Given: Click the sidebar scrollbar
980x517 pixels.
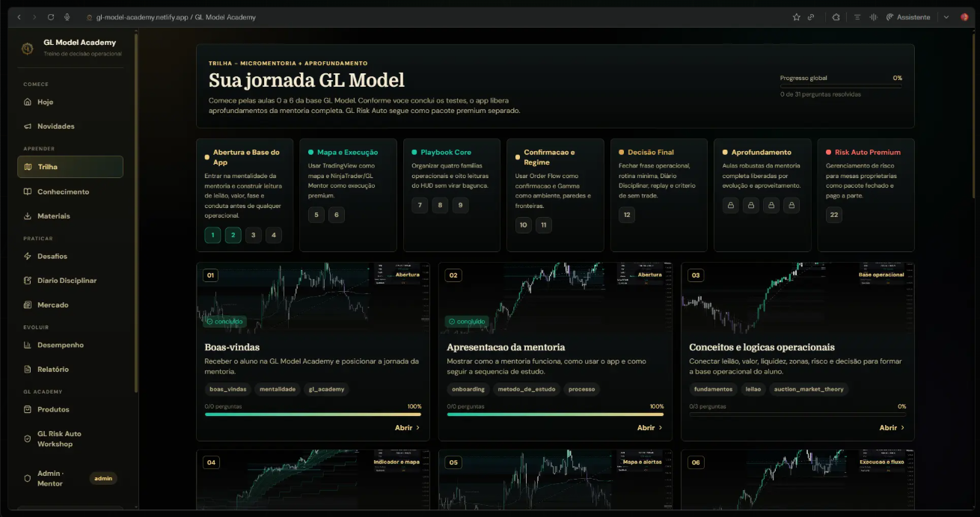Looking at the screenshot, I should click(136, 213).
